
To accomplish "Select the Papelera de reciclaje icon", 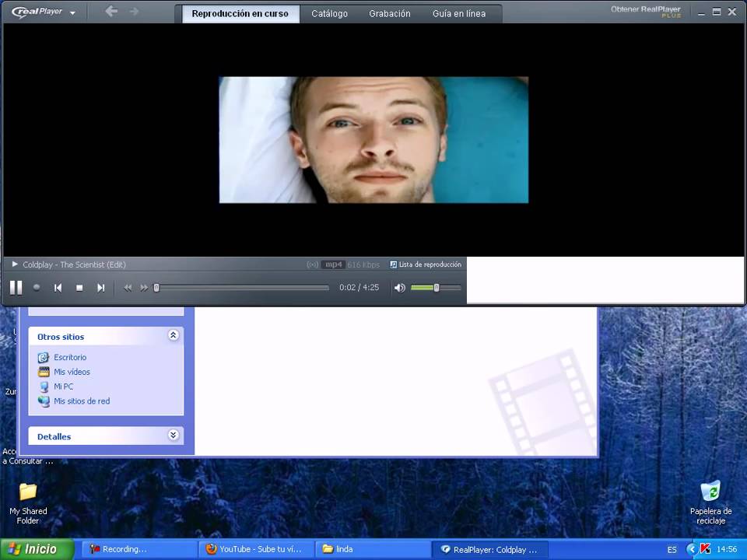I will point(710,502).
